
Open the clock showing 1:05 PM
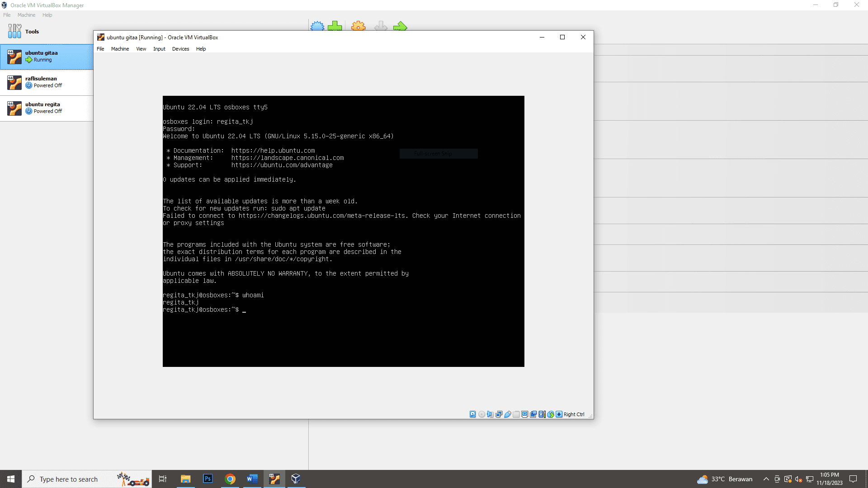coord(830,479)
